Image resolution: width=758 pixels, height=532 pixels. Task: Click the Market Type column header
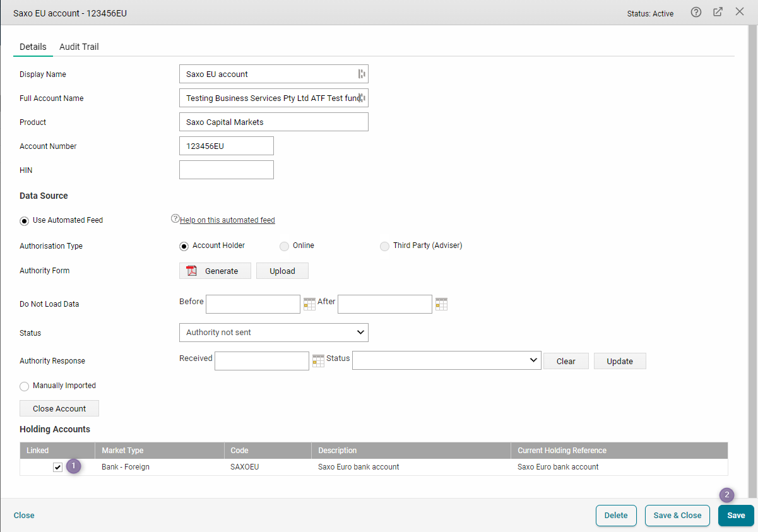(x=160, y=451)
